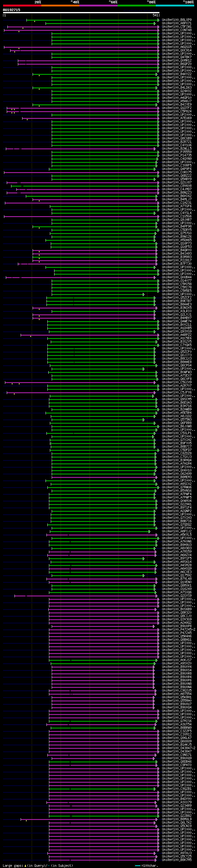Image resolution: width=197 pixels, height=868 pixels.
Task: Click hit label UniRef100_B1AKJ5
Action: [x=177, y=745]
